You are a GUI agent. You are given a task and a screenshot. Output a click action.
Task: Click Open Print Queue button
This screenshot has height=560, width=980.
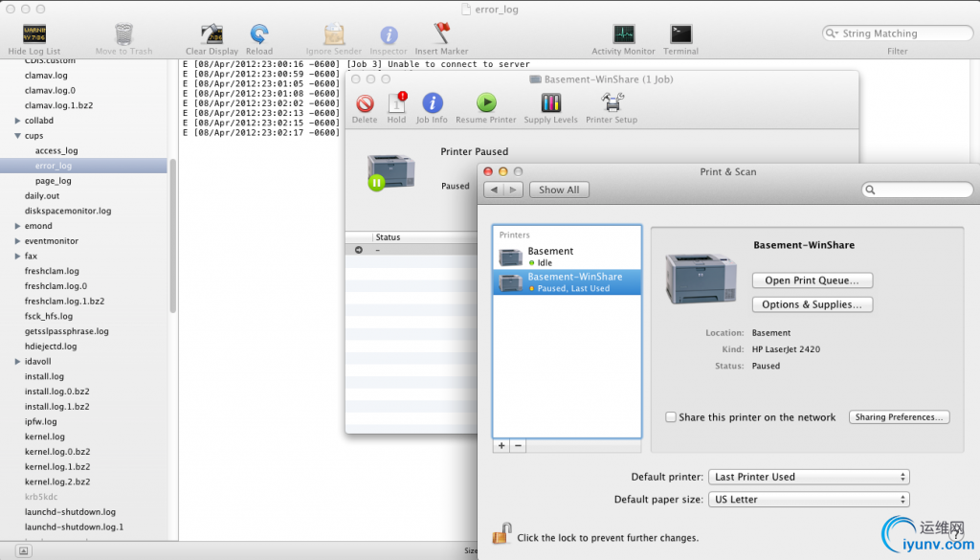(812, 280)
